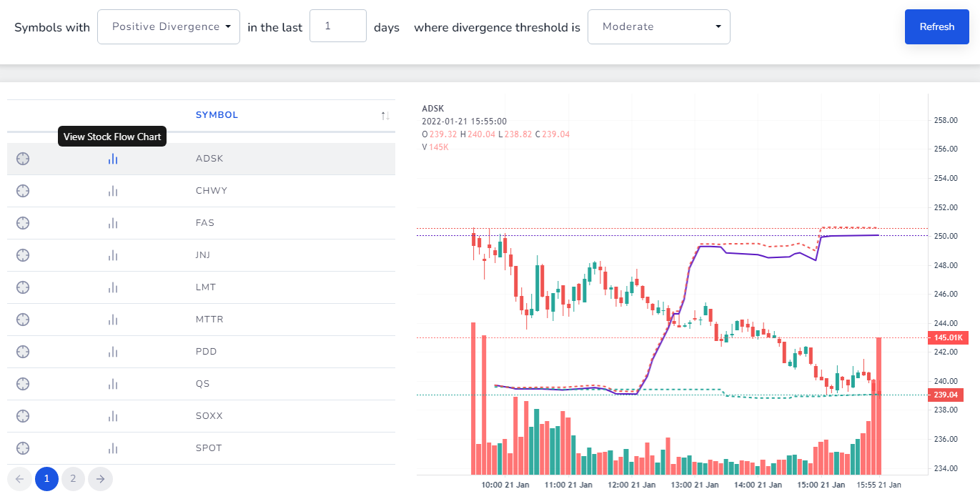Click the 239.04 price label
Screen dimensions: 980x494
(946, 395)
